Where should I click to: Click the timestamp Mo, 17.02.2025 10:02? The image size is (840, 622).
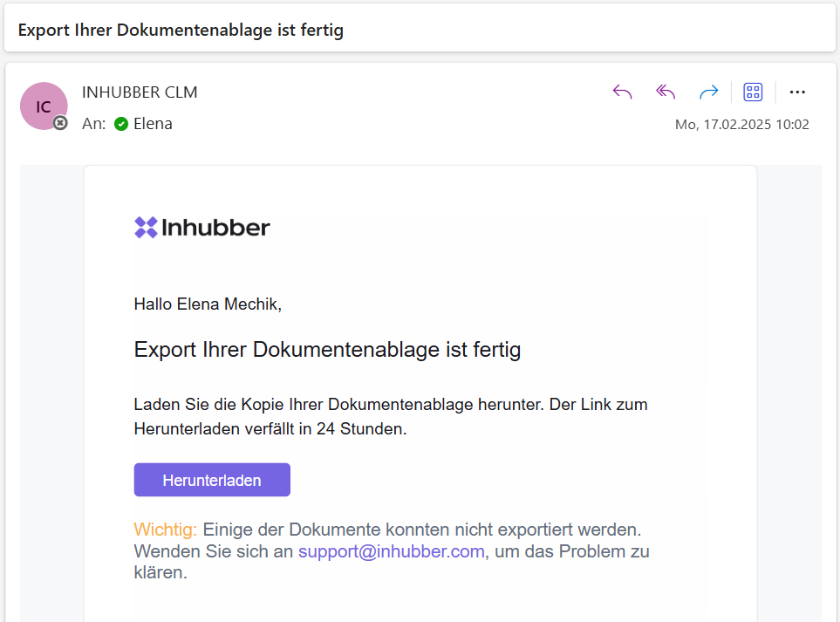tap(741, 125)
